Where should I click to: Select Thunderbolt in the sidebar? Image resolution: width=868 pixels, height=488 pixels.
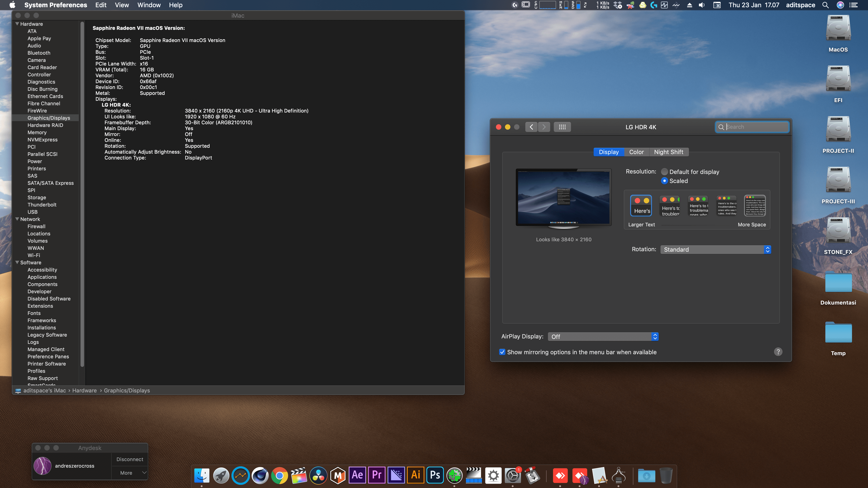(x=42, y=205)
